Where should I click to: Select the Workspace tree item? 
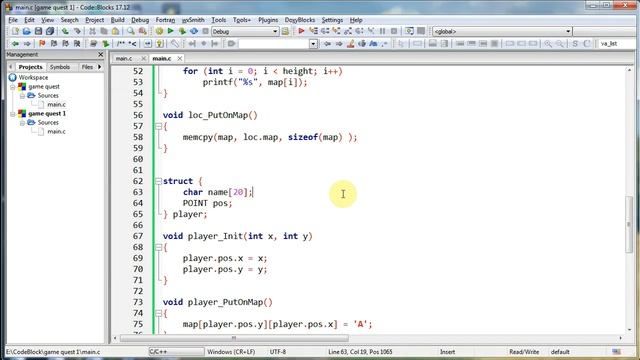point(33,78)
